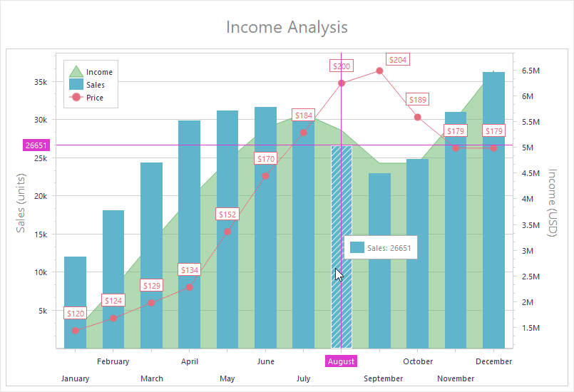Click the $129 price label

(x=152, y=286)
